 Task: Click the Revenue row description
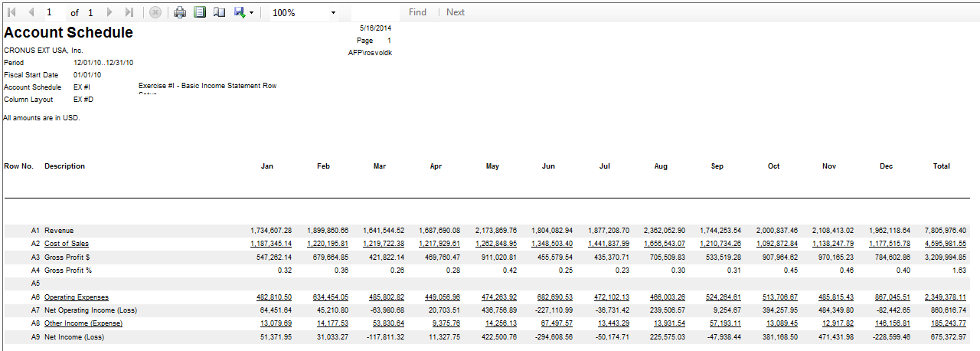pyautogui.click(x=59, y=230)
